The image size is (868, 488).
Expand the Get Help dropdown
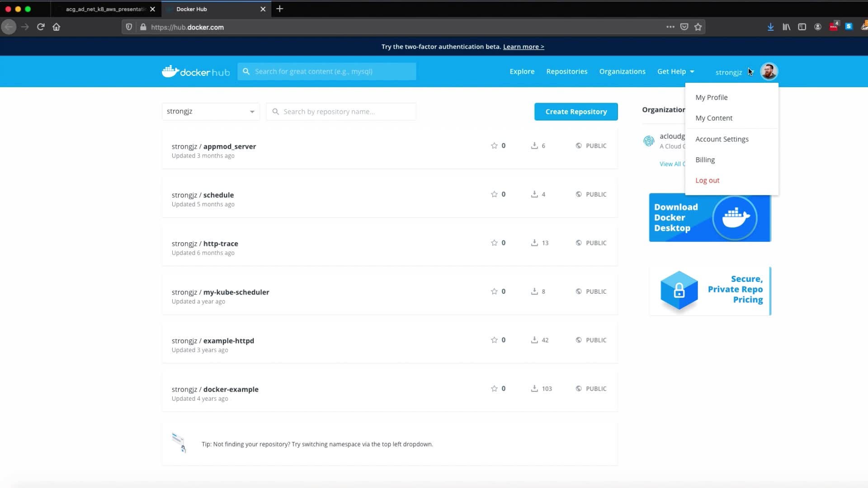coord(675,71)
